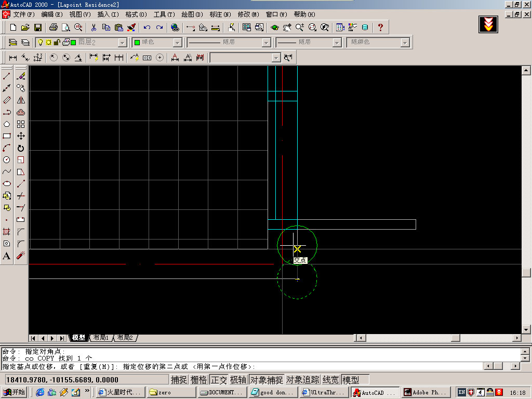The image size is (532, 399).
Task: Click the Hatch tool icon
Action: [7, 232]
